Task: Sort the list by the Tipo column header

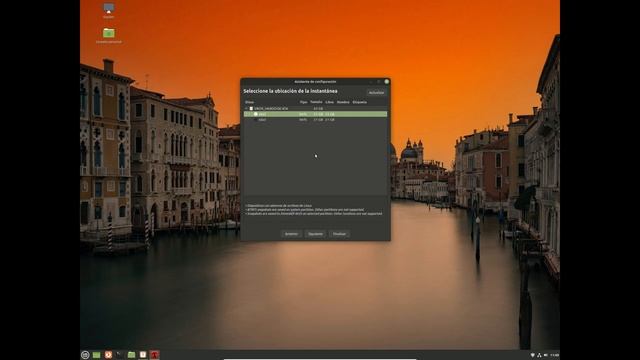Action: click(303, 102)
